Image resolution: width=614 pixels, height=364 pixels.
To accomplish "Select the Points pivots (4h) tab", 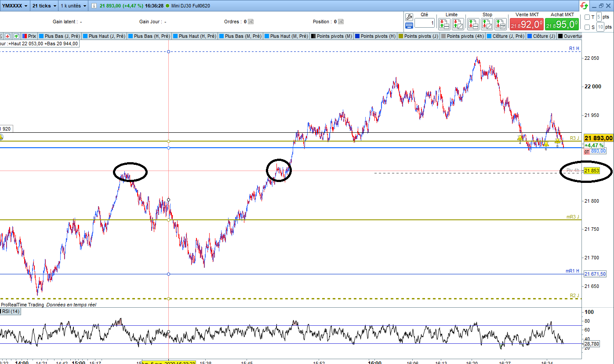I will (463, 36).
